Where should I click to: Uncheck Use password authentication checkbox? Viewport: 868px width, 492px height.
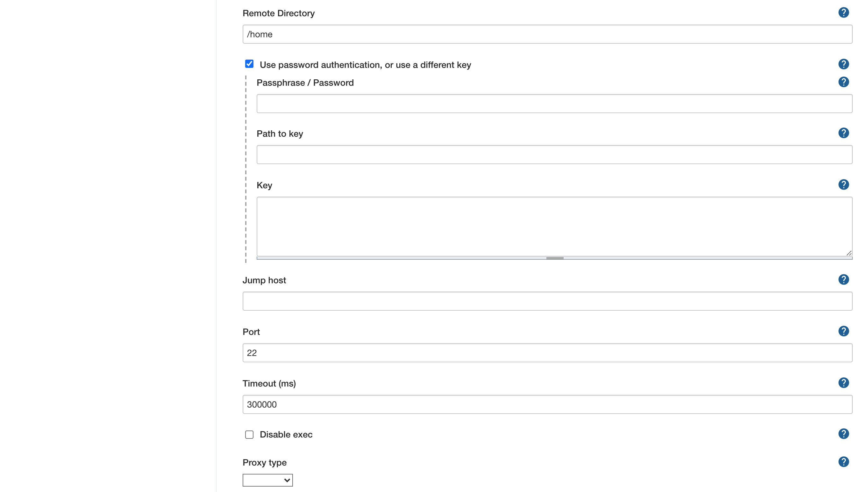click(249, 64)
